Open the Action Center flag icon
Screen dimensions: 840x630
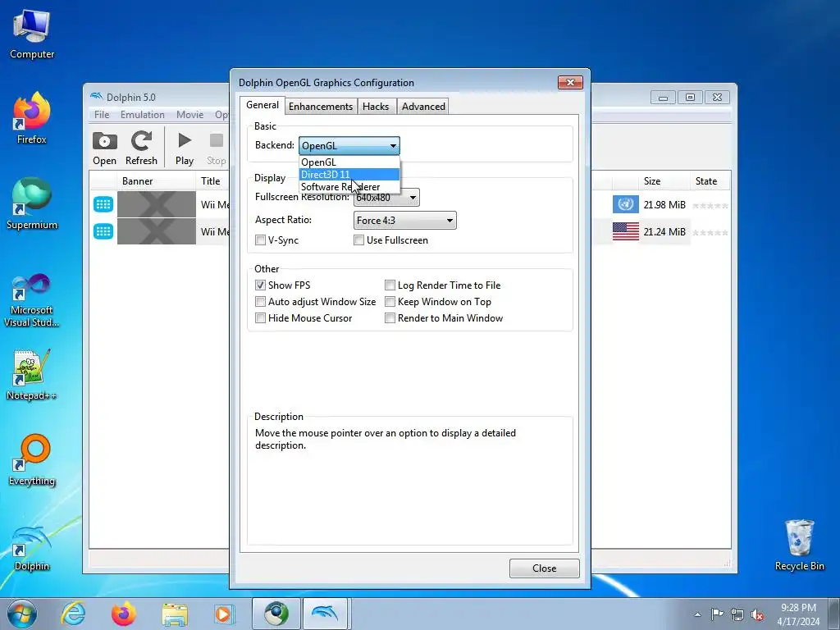717,614
